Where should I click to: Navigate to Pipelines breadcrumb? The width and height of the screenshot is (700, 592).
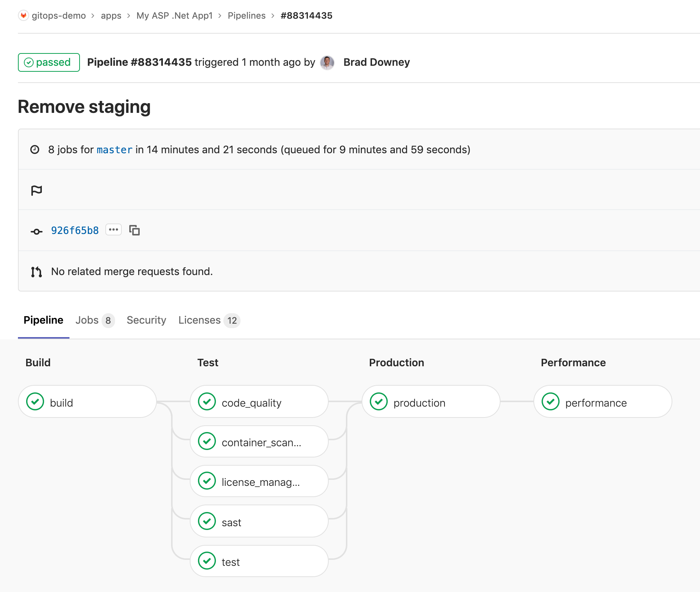click(x=247, y=16)
